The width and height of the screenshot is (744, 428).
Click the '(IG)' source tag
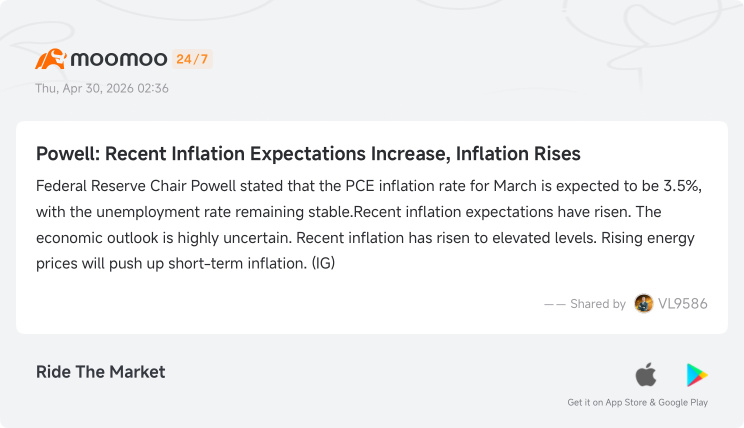pos(323,263)
